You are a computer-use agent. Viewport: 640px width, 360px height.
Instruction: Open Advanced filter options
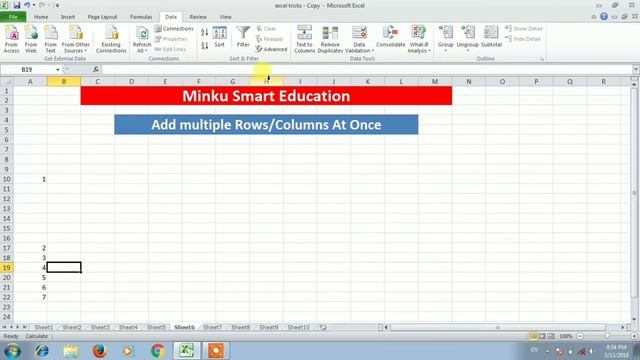[x=271, y=49]
